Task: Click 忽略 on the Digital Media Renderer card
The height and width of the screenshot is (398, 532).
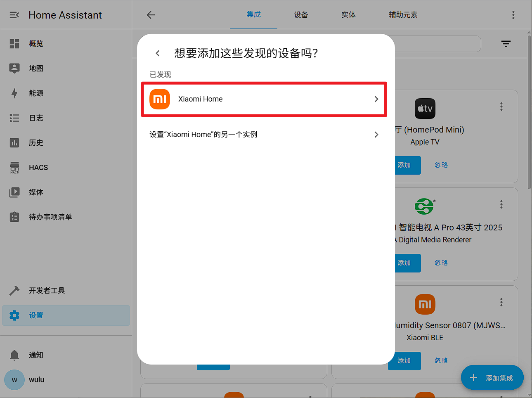Action: tap(441, 263)
